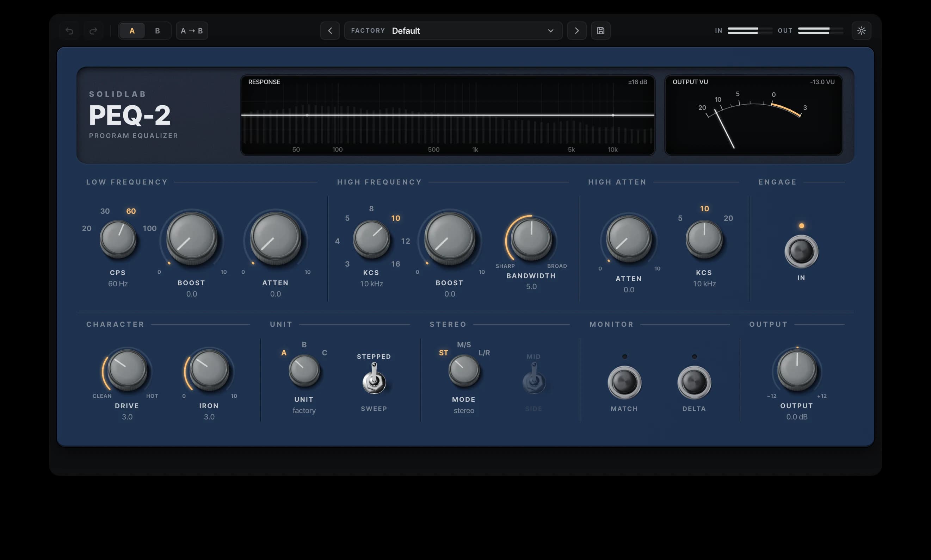The width and height of the screenshot is (931, 560).
Task: Click the 60 Hz CPS value
Action: [x=118, y=284]
